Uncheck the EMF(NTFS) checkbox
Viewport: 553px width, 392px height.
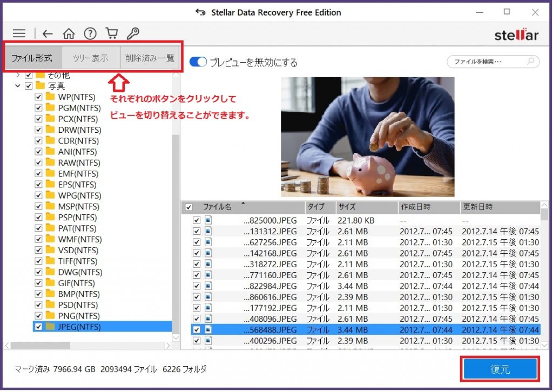coord(38,173)
